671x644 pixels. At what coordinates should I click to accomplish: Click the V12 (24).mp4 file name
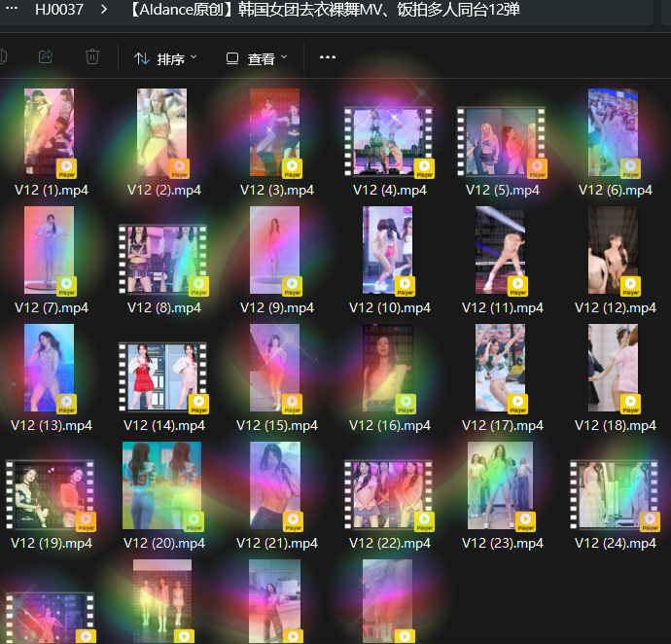click(x=615, y=543)
